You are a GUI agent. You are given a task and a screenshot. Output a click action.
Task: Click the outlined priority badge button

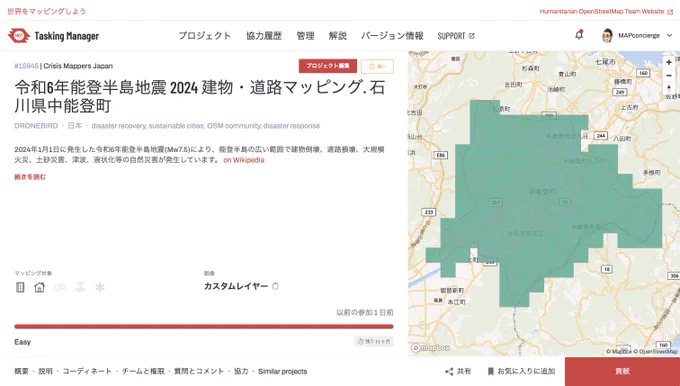coord(377,66)
